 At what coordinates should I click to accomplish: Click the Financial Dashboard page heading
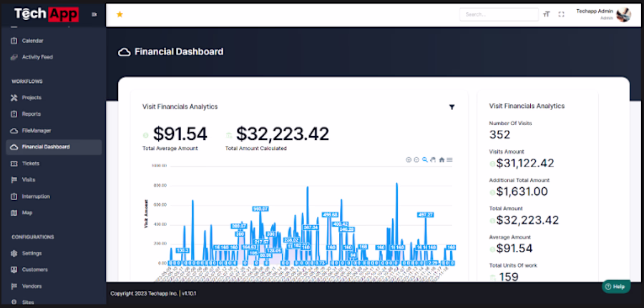pos(179,51)
